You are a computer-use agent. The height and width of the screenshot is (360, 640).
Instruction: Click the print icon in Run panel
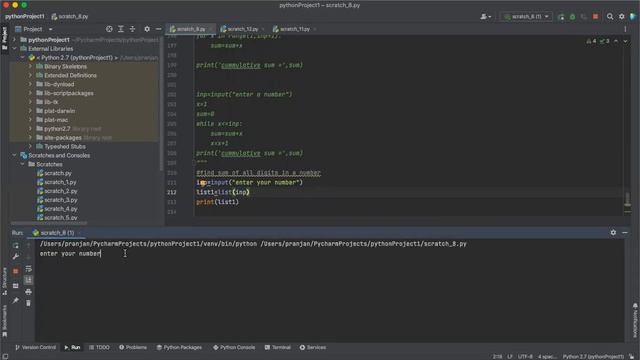[28, 292]
